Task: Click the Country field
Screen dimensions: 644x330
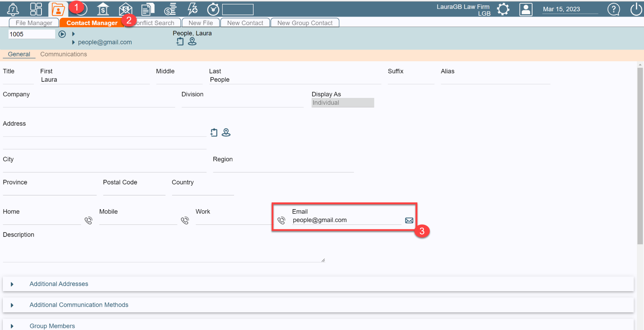Action: point(203,191)
